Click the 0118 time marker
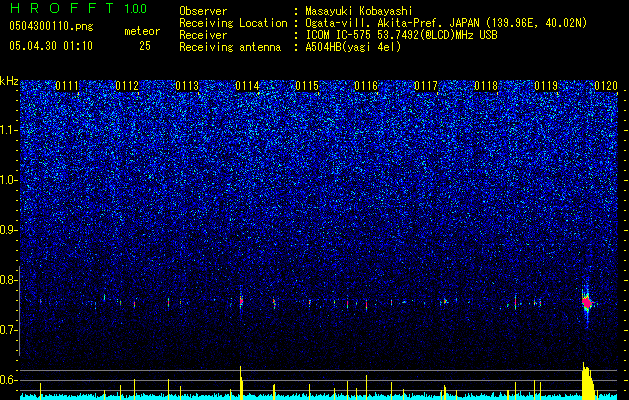 pos(486,86)
